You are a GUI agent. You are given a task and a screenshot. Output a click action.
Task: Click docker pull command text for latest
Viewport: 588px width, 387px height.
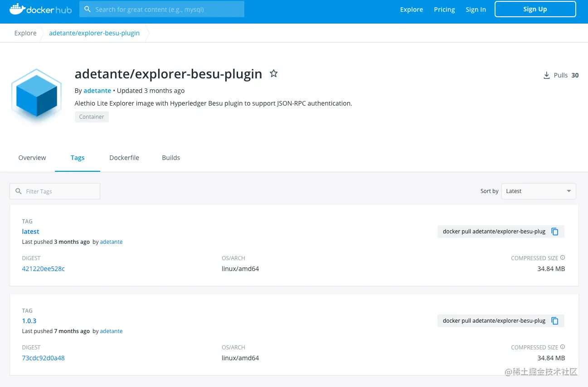point(494,232)
